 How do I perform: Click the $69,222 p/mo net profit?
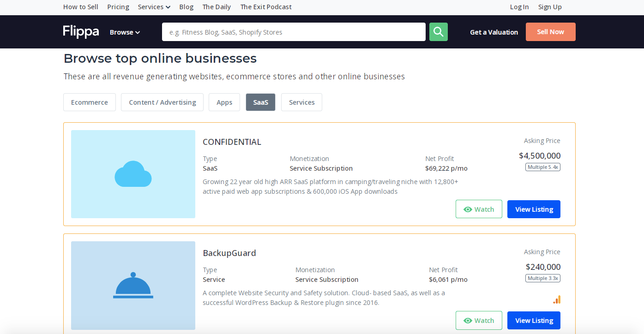[446, 168]
